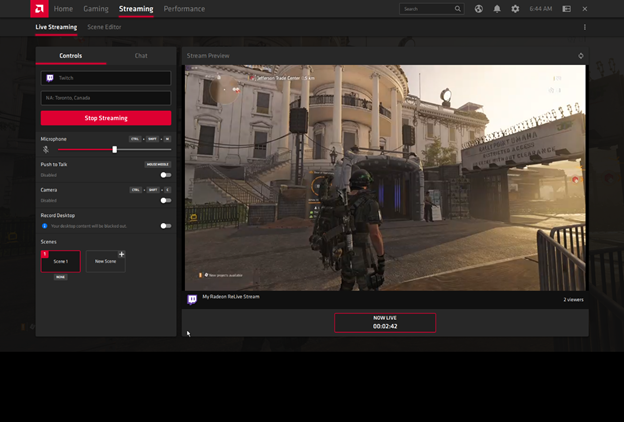Viewport: 624px width, 422px height.
Task: Switch to the Scene Editor sub-tab
Action: pyautogui.click(x=104, y=27)
